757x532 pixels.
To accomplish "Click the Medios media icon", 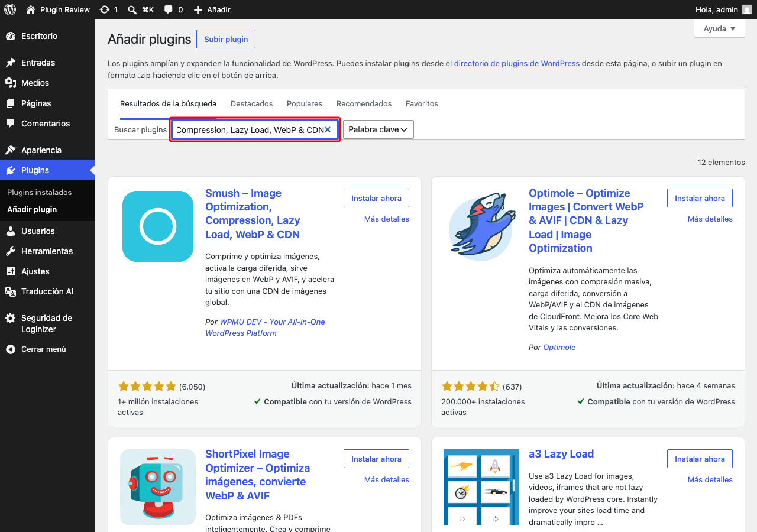I will point(11,83).
